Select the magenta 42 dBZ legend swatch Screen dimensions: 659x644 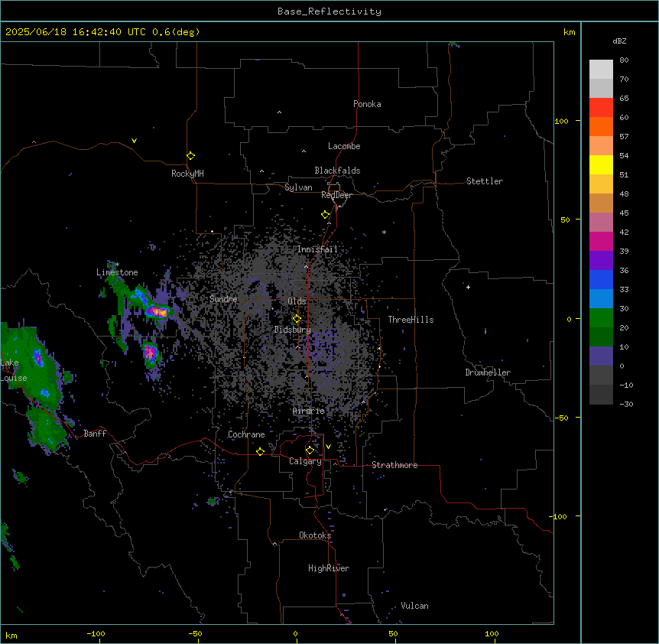pyautogui.click(x=601, y=241)
